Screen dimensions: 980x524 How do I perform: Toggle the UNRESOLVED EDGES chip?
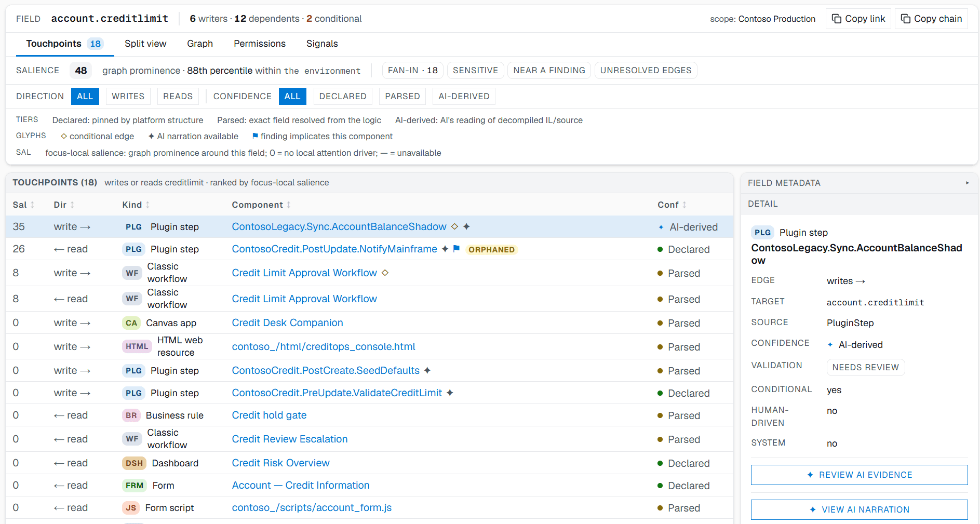point(646,70)
